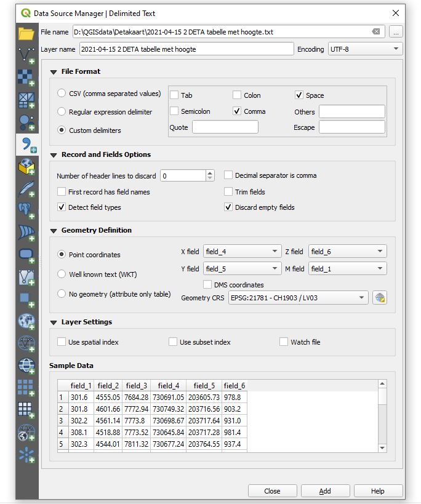The width and height of the screenshot is (421, 504).
Task: Click the Select CRS globe button
Action: 380,298
